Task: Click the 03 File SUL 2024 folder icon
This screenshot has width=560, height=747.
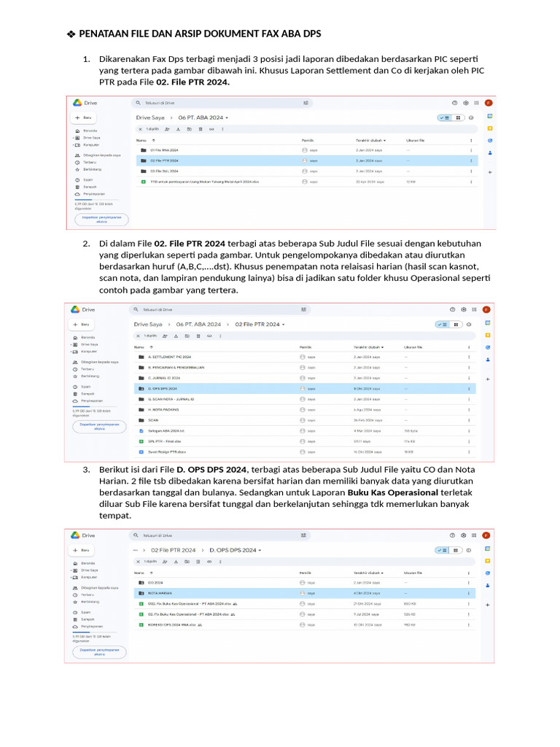Action: pos(144,171)
